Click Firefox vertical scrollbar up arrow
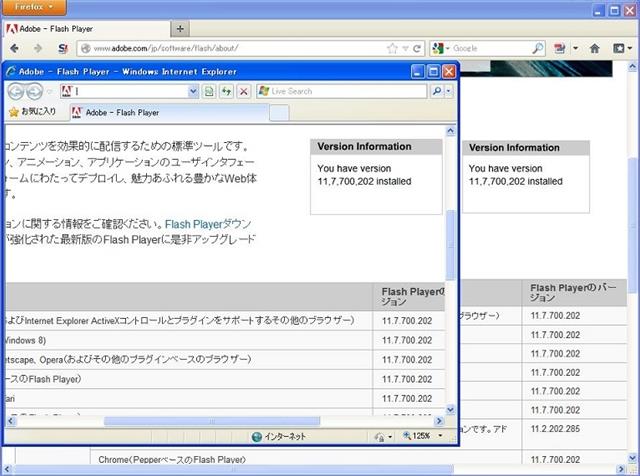This screenshot has width=640, height=476. coord(632,66)
